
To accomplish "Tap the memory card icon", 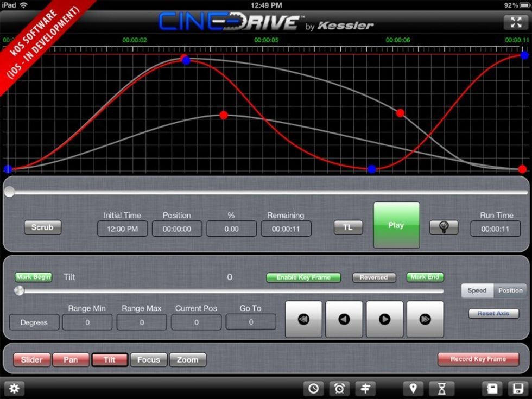I will point(492,388).
